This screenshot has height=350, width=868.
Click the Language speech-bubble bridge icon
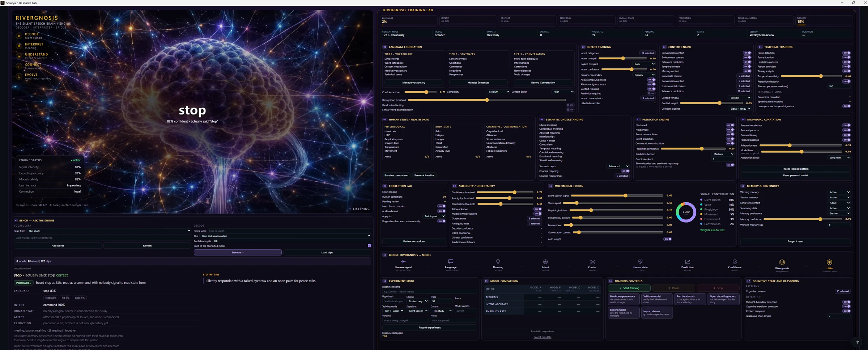coord(451,262)
